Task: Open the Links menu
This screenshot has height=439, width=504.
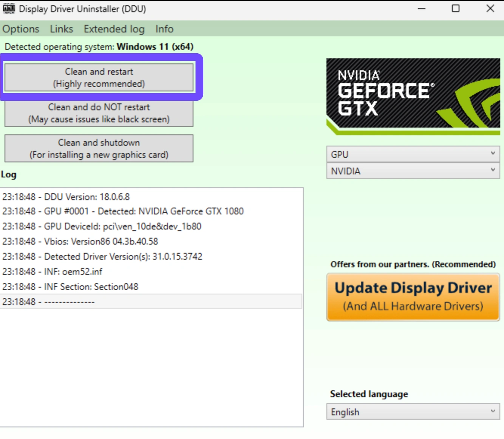Action: (62, 29)
